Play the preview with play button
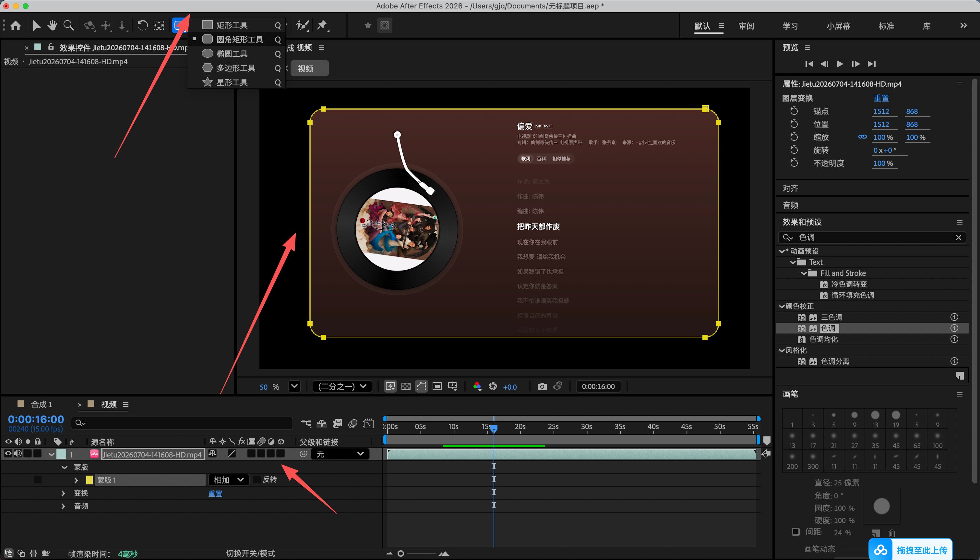The height and width of the screenshot is (560, 980). (840, 64)
